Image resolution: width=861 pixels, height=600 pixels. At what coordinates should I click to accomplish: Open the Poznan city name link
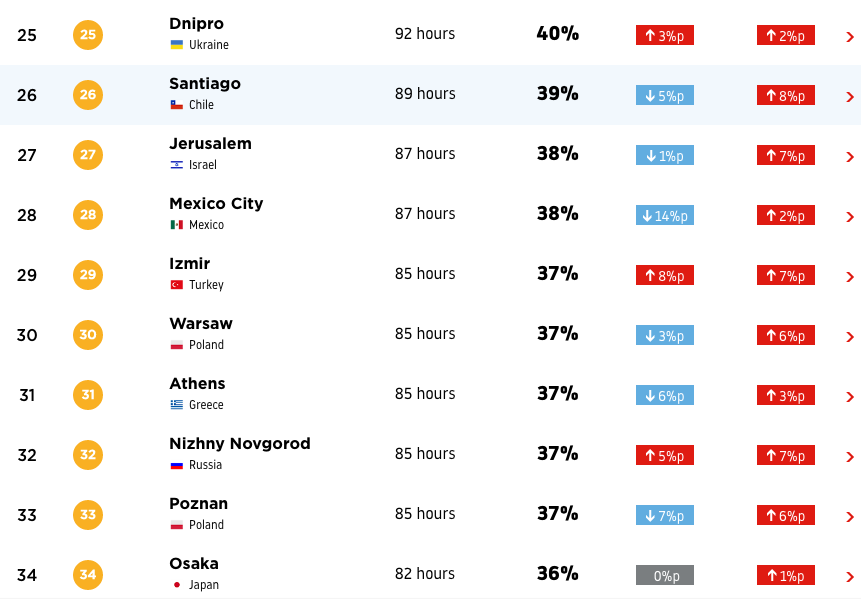click(198, 503)
